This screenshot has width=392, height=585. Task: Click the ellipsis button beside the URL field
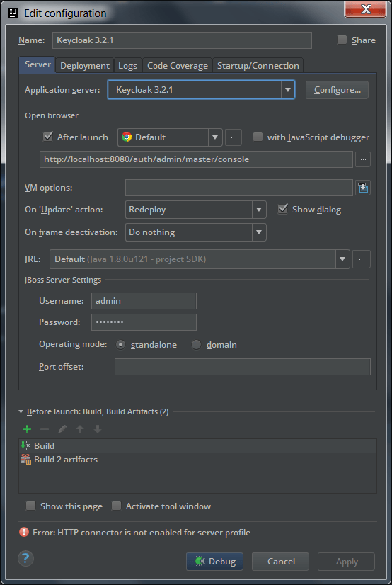click(363, 159)
